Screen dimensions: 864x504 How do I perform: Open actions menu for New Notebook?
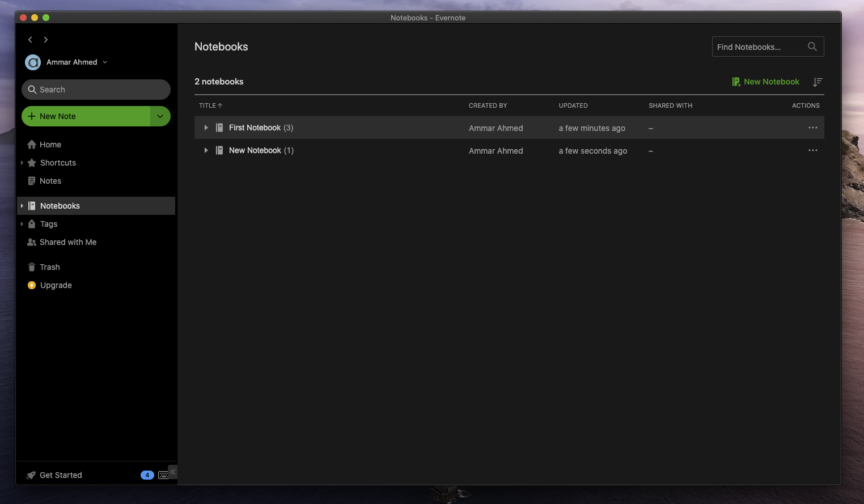tap(812, 150)
